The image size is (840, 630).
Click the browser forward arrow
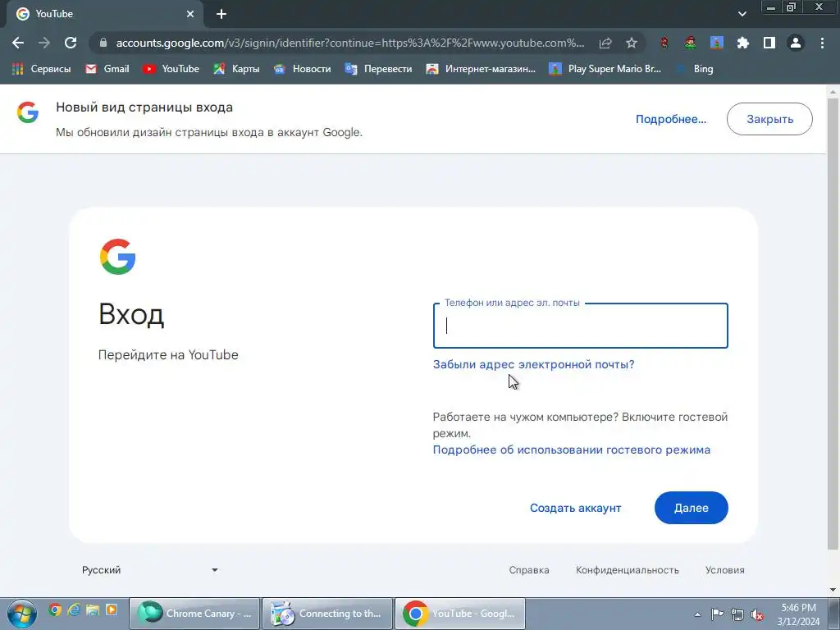[44, 43]
